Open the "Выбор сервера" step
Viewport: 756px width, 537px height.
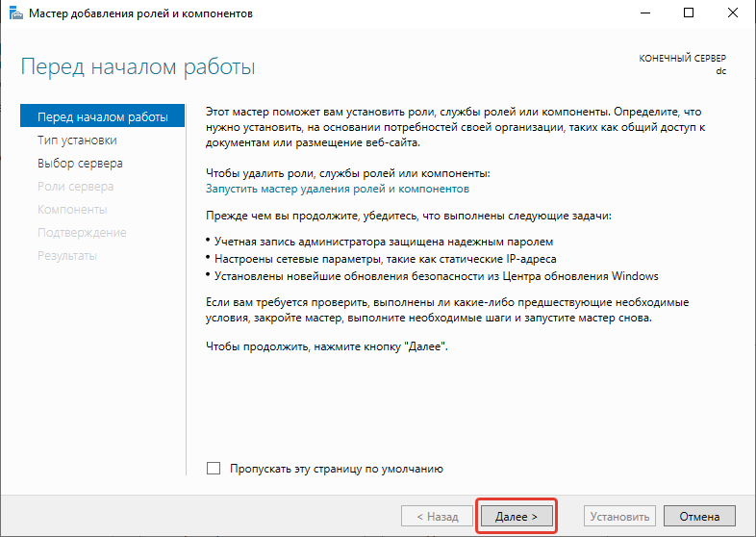point(80,163)
